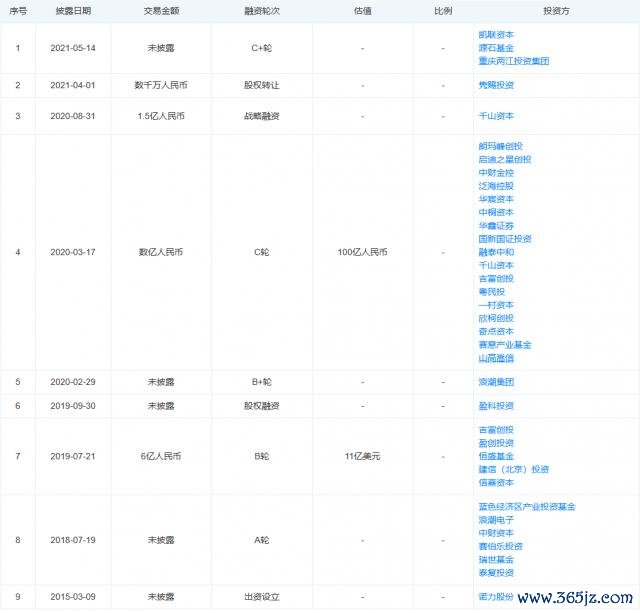This screenshot has height=613, width=640.
Task: Click the 估值 column header
Action: 362,11
